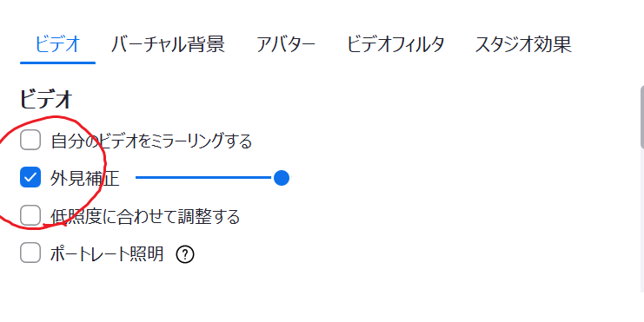Click the 低照度に合わせて調整する label text
The image size is (644, 322).
[x=145, y=216]
